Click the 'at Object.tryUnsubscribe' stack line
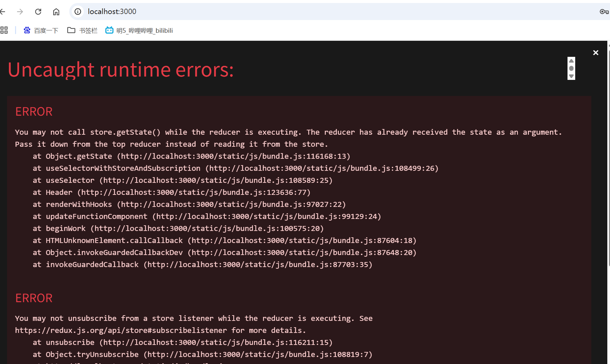The width and height of the screenshot is (610, 364). pos(202,355)
